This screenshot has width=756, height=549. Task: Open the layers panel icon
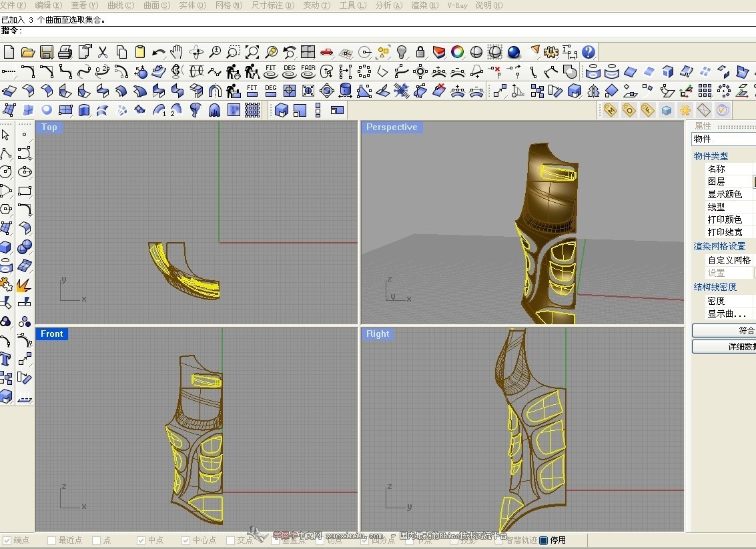pyautogui.click(x=439, y=52)
